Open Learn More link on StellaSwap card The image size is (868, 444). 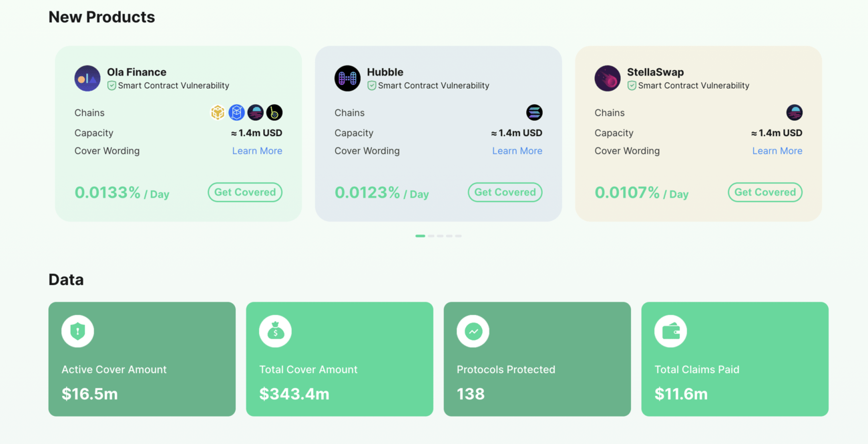click(x=777, y=151)
